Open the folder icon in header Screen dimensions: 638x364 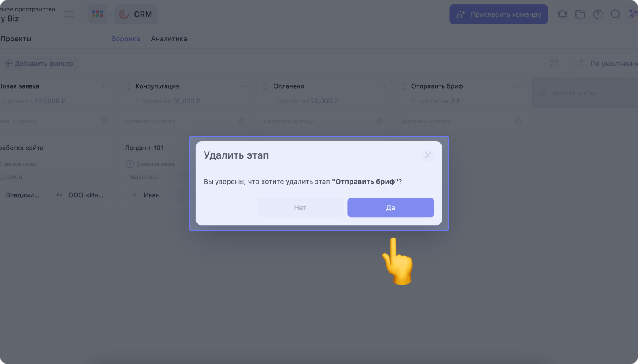580,14
